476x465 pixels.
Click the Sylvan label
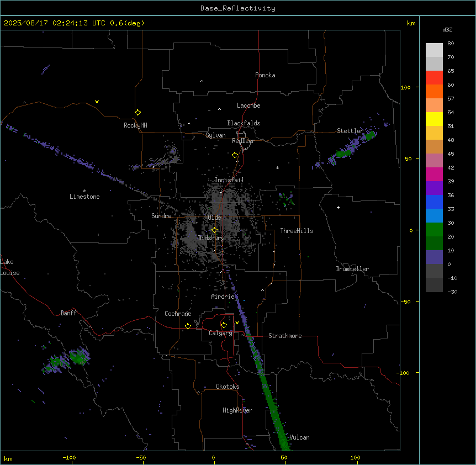pyautogui.click(x=215, y=135)
